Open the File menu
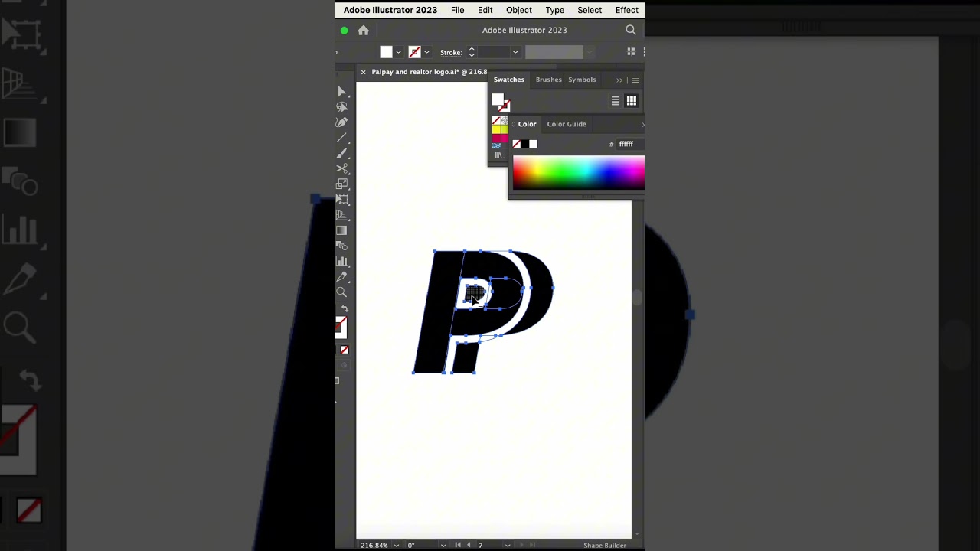 click(457, 10)
